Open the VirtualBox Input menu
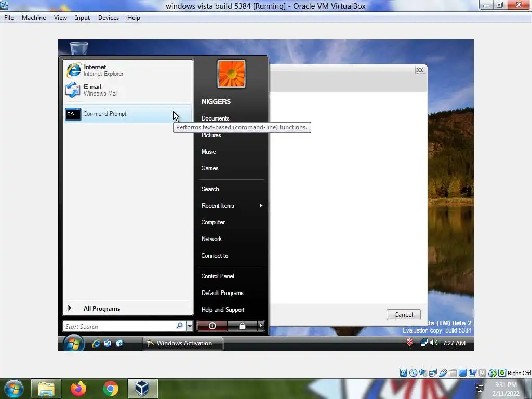Viewport: 532px width, 399px height. pos(83,18)
